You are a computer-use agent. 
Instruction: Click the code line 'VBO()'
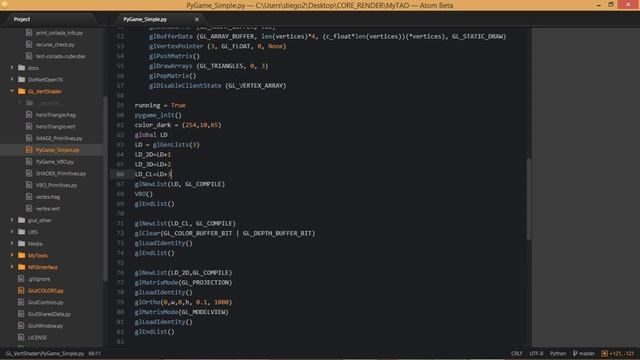144,194
